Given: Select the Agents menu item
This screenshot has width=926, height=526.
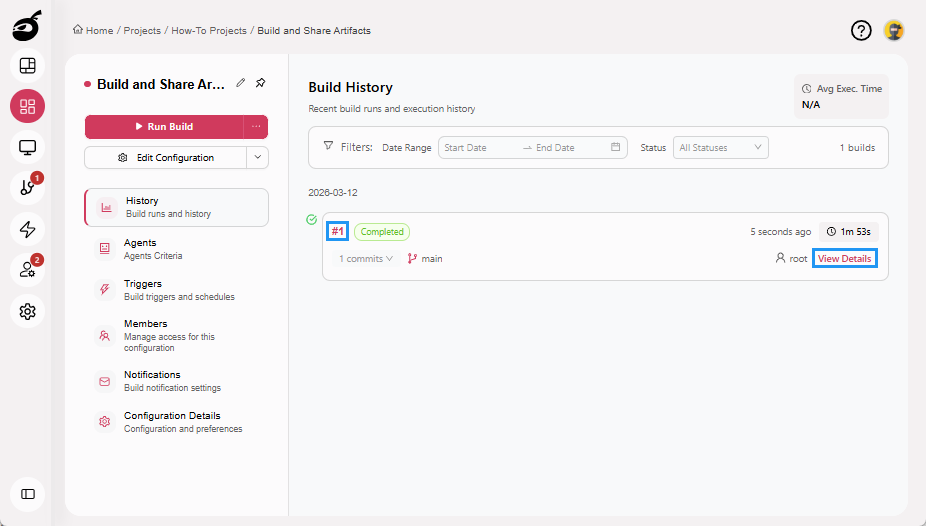Looking at the screenshot, I should point(177,249).
